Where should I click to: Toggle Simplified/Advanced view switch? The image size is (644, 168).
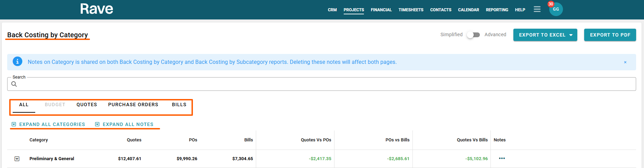(x=473, y=35)
